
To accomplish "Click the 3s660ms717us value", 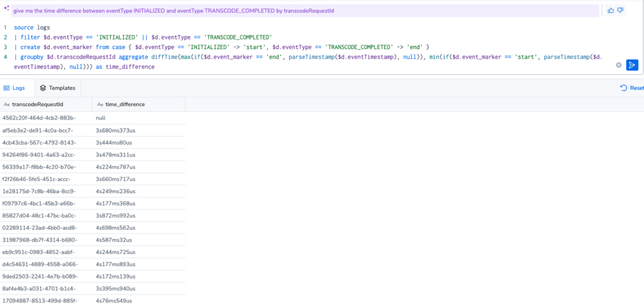I will click(116, 179).
